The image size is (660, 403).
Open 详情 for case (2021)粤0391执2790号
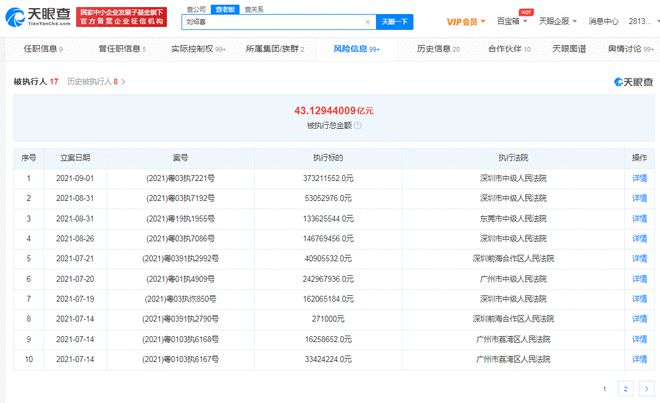(x=639, y=319)
